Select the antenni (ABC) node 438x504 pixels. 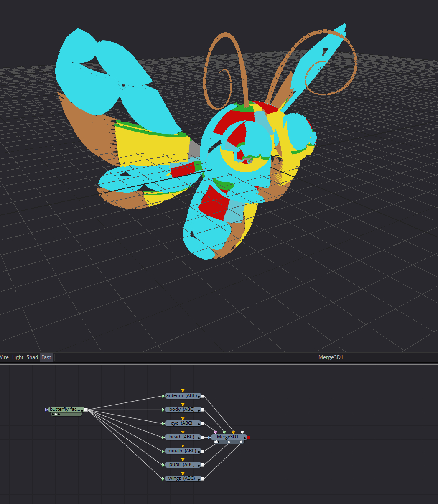pyautogui.click(x=183, y=396)
